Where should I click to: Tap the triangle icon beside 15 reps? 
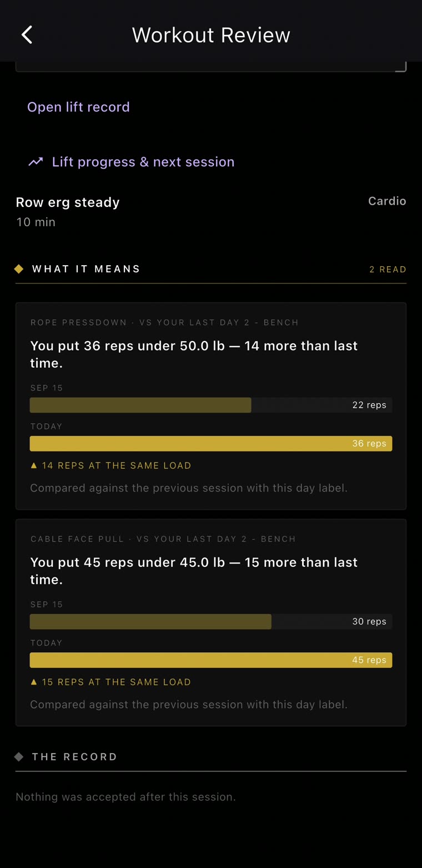[34, 682]
